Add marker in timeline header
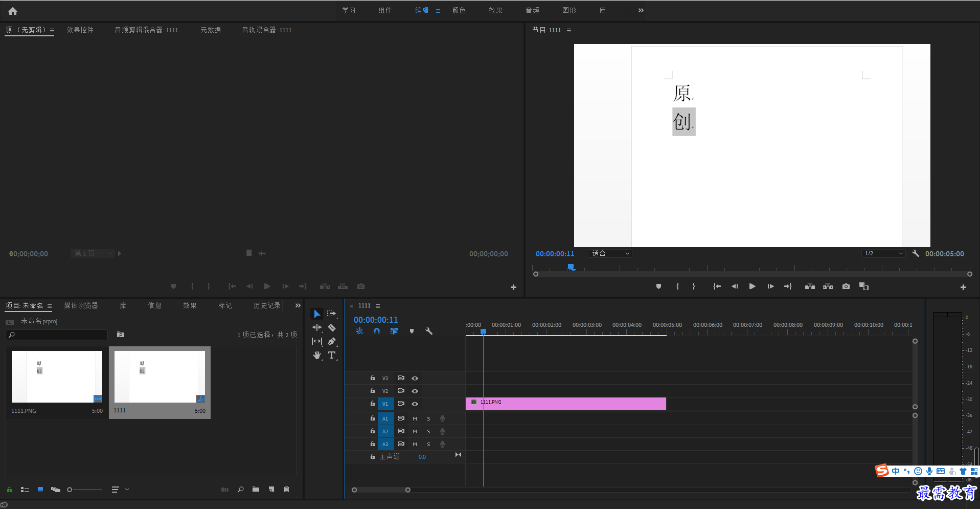This screenshot has height=509, width=980. pyautogui.click(x=412, y=331)
